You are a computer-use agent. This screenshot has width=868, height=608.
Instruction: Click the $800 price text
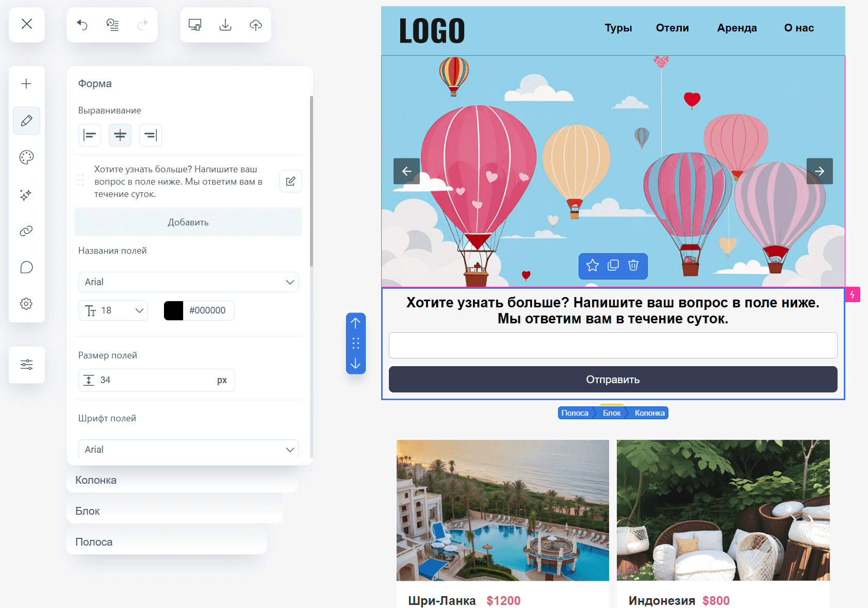(716, 601)
